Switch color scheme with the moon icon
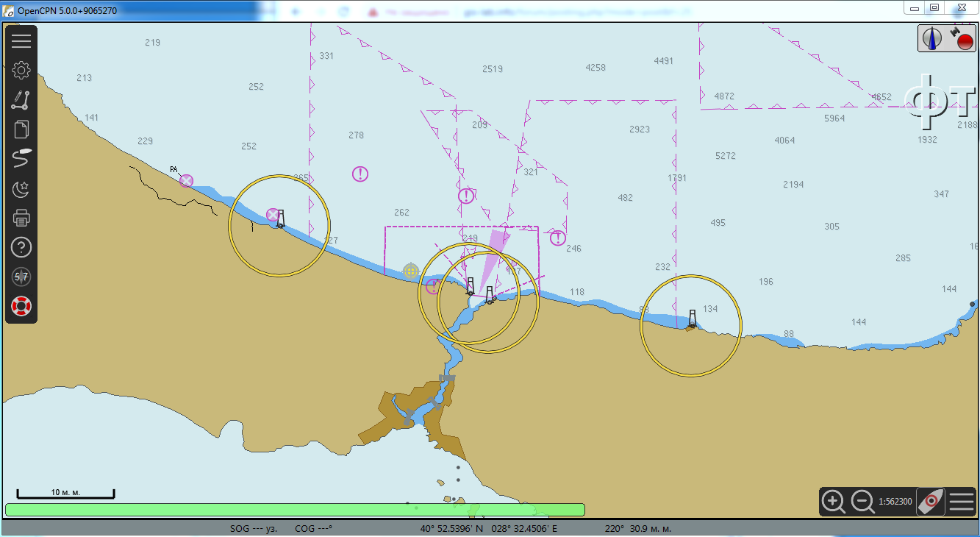Viewport: 980px width, 537px height. point(21,189)
